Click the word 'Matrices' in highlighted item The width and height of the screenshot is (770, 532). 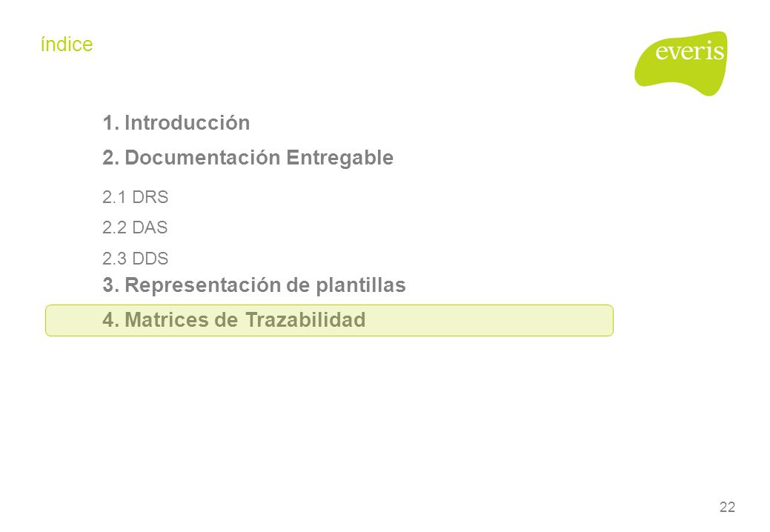point(167,320)
